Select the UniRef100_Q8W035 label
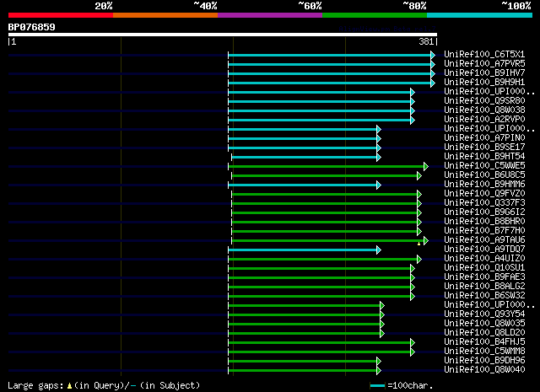The height and width of the screenshot is (392, 540). point(484,324)
